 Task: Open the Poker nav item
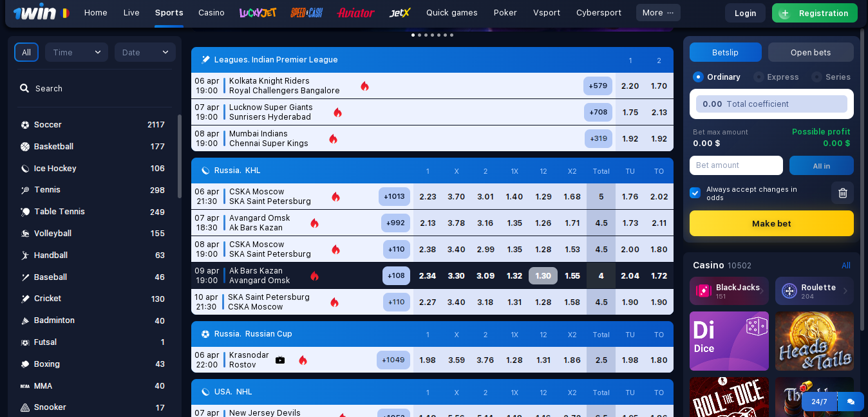tap(505, 12)
